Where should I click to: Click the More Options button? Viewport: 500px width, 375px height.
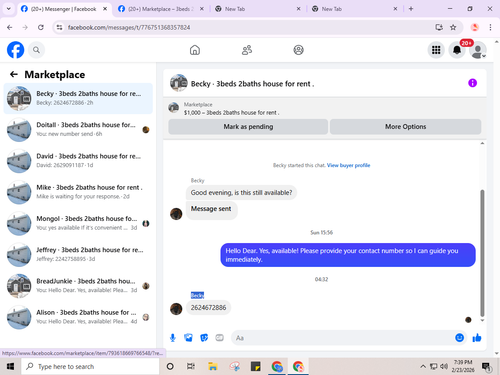coord(405,127)
